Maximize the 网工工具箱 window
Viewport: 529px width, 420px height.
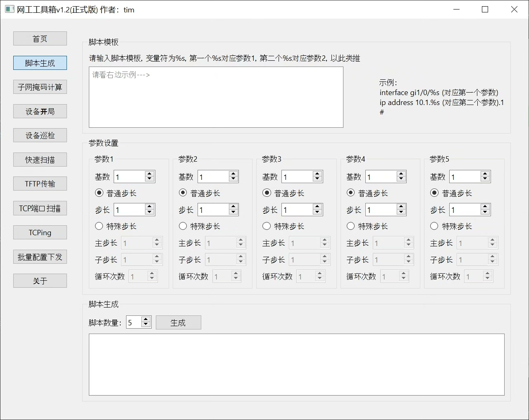pos(485,10)
